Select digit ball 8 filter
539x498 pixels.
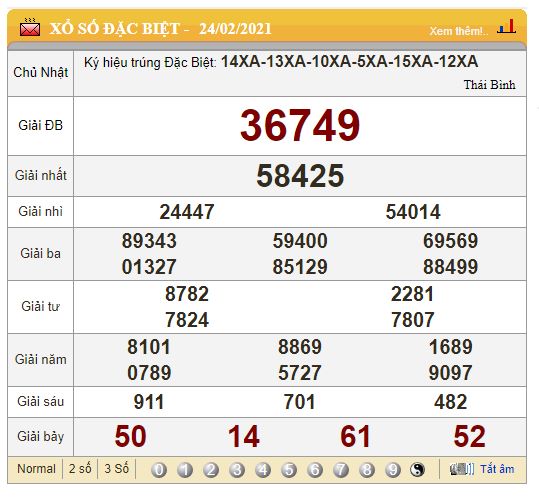[x=367, y=470]
